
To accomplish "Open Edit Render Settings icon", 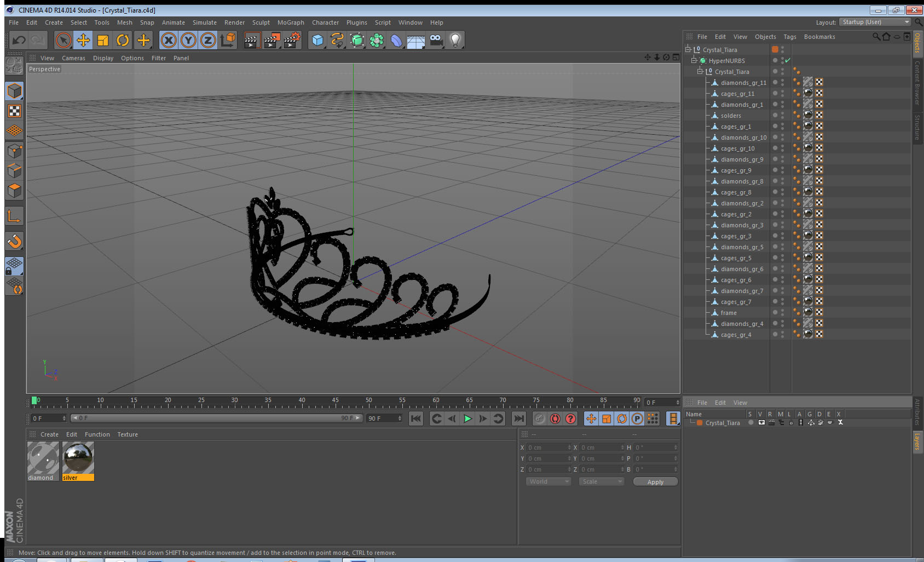I will (292, 40).
